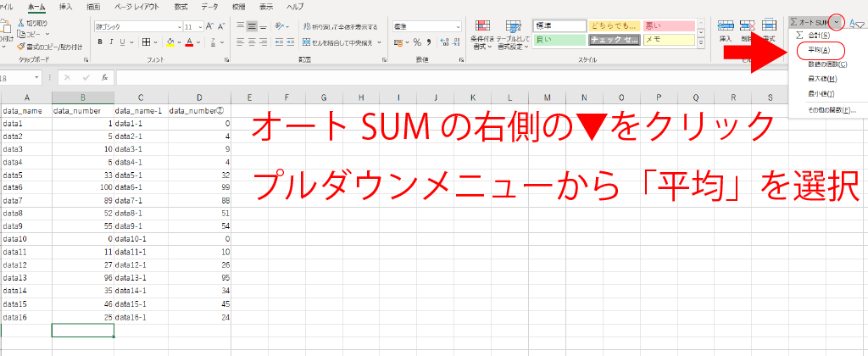Open the font size dropdown
Image resolution: width=868 pixels, height=356 pixels.
pyautogui.click(x=201, y=26)
